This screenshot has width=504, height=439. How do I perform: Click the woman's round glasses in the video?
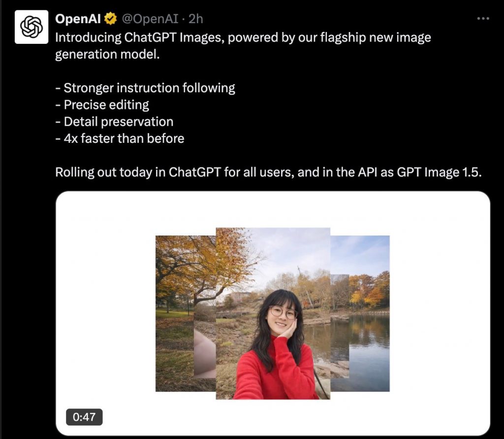point(283,312)
